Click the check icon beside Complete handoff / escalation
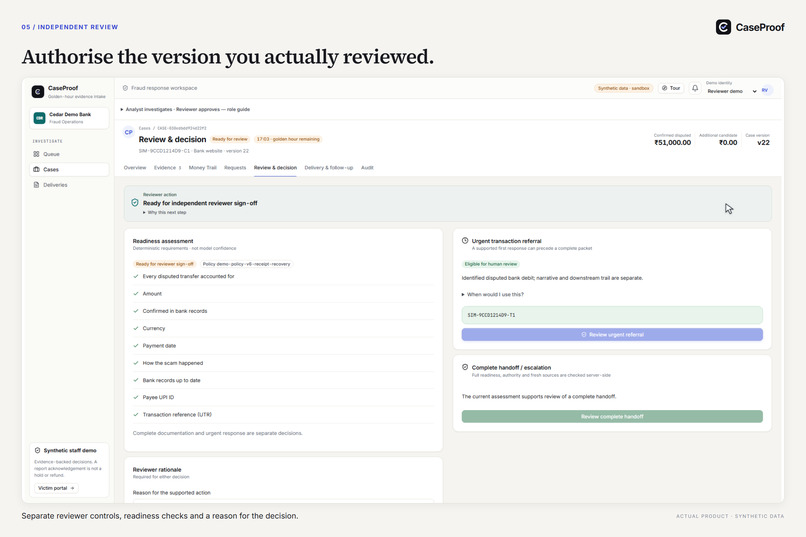Viewport: 806px width, 537px height. [x=465, y=367]
